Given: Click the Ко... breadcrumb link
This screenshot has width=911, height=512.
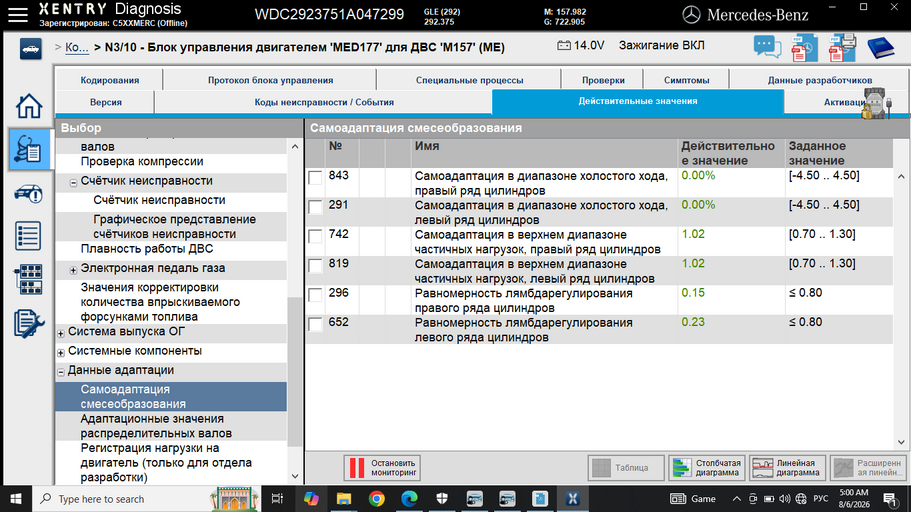Looking at the screenshot, I should tap(76, 47).
